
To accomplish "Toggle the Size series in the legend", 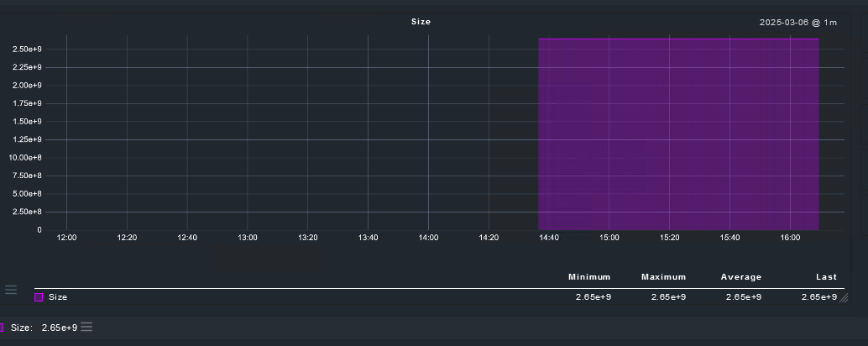I will tap(58, 297).
